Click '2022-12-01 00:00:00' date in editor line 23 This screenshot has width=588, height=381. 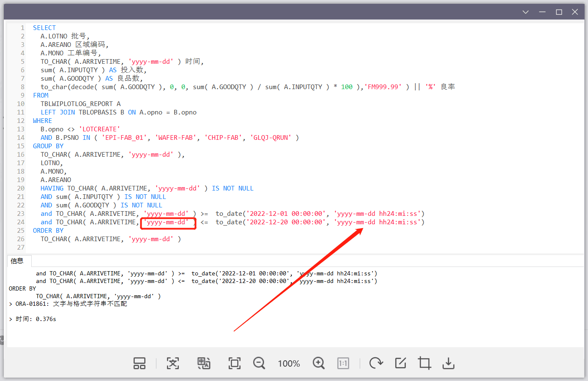[x=287, y=214]
